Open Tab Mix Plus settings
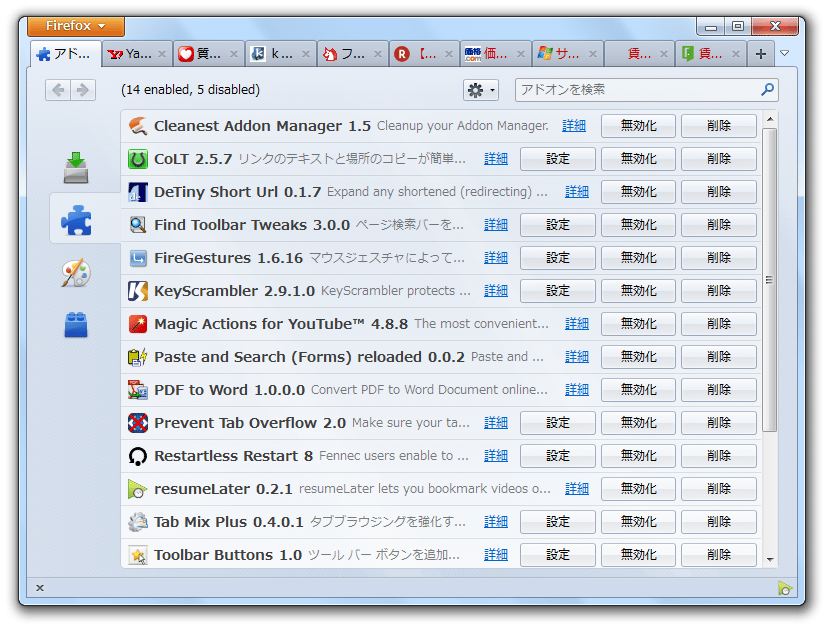Image resolution: width=827 pixels, height=626 pixels. tap(557, 522)
